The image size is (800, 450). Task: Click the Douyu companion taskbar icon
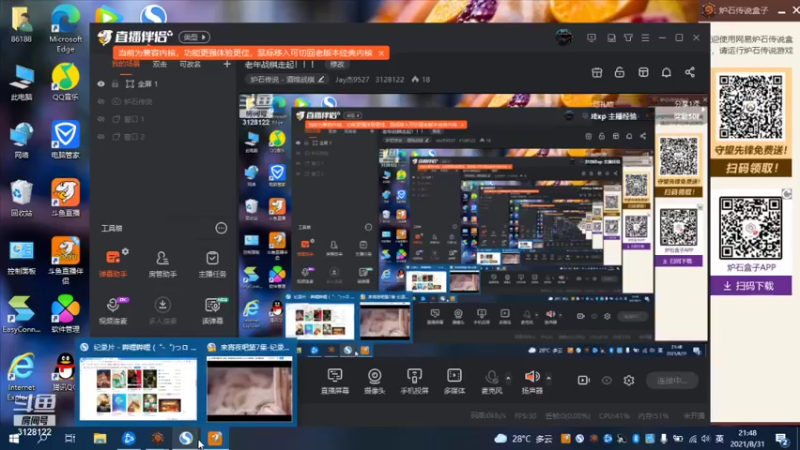(215, 438)
